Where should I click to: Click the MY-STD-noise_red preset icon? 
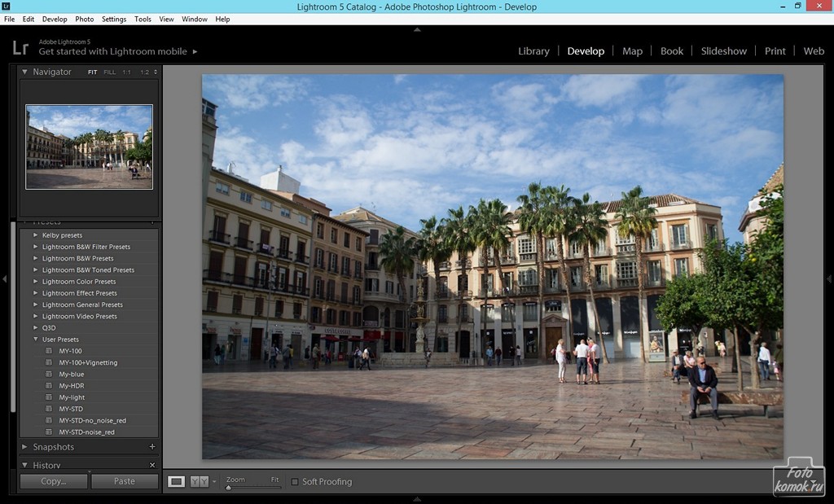pos(49,432)
